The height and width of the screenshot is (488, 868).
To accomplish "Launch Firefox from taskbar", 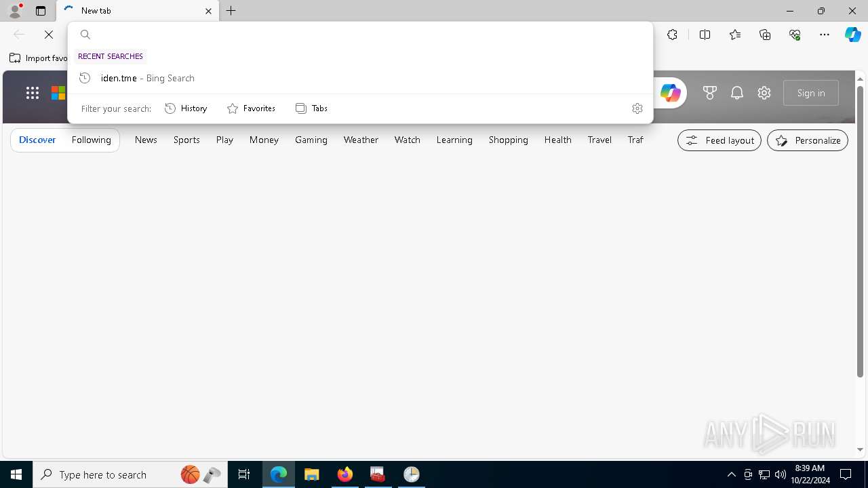I will 345,474.
